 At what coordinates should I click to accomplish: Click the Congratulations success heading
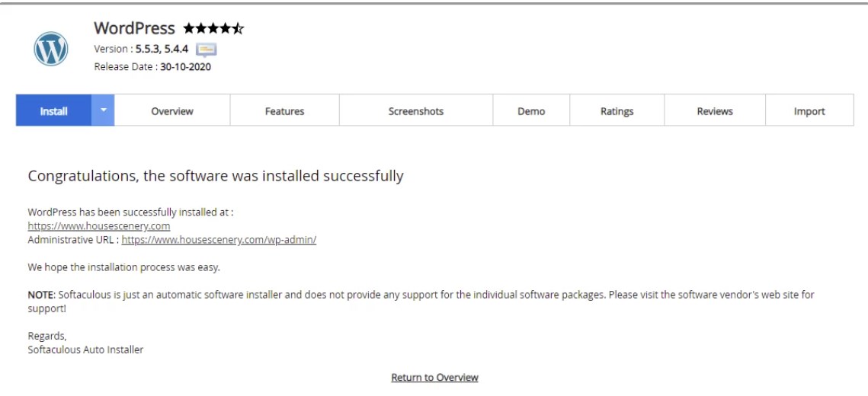216,176
